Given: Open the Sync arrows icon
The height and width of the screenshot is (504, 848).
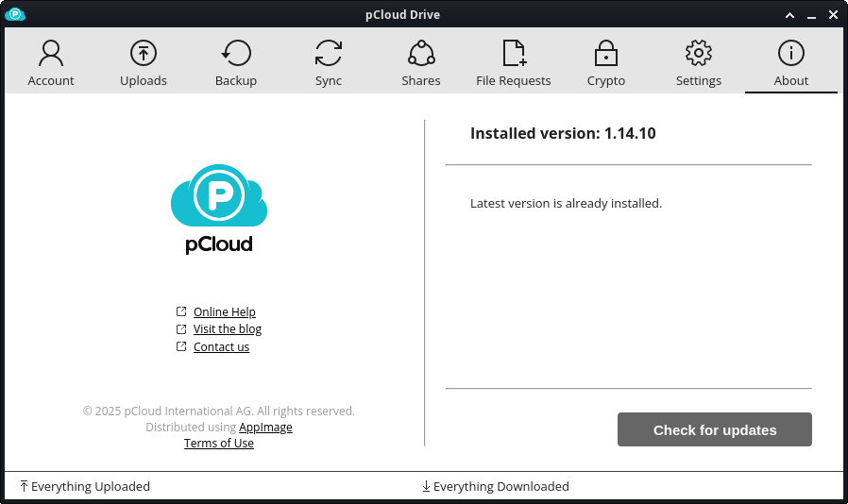Looking at the screenshot, I should pos(329,53).
